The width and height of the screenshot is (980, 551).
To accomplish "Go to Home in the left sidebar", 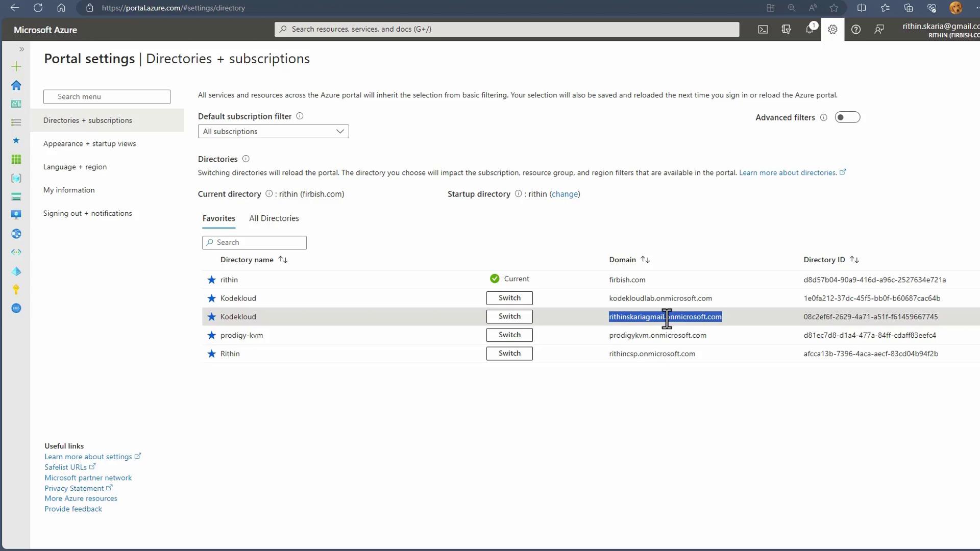I will (x=16, y=85).
